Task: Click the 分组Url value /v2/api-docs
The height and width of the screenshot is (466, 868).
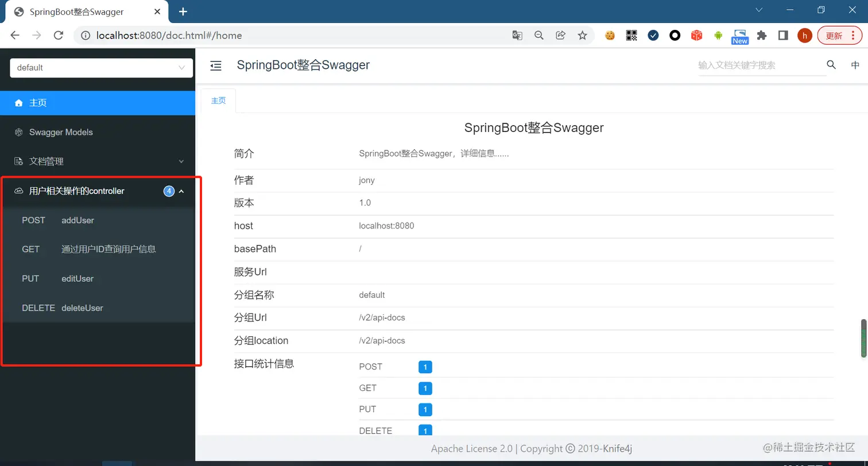Action: 382,317
